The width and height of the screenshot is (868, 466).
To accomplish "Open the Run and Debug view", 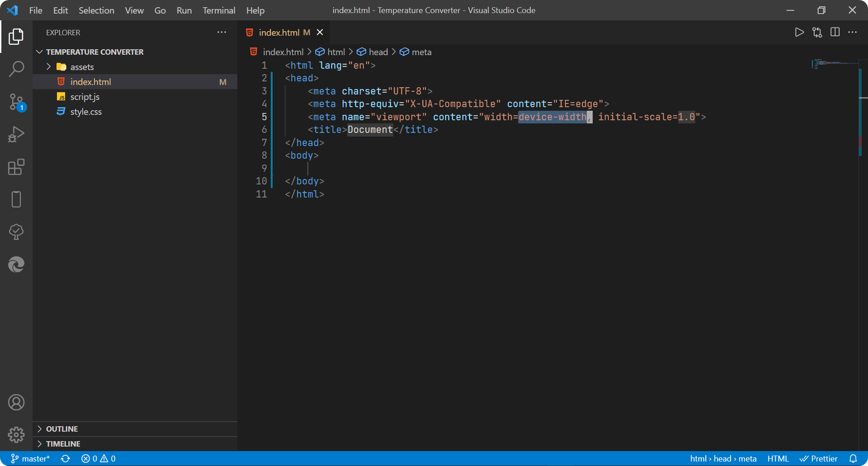I will click(x=16, y=134).
